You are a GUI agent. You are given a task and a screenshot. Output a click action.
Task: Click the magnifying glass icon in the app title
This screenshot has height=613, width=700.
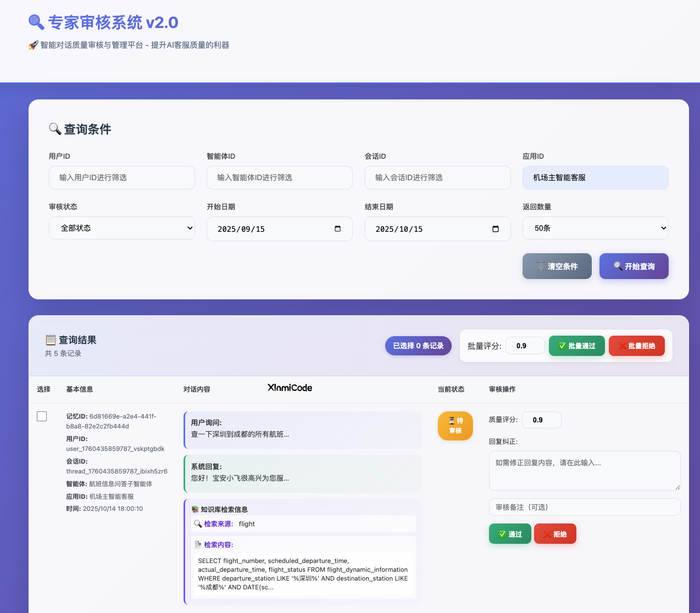[35, 22]
